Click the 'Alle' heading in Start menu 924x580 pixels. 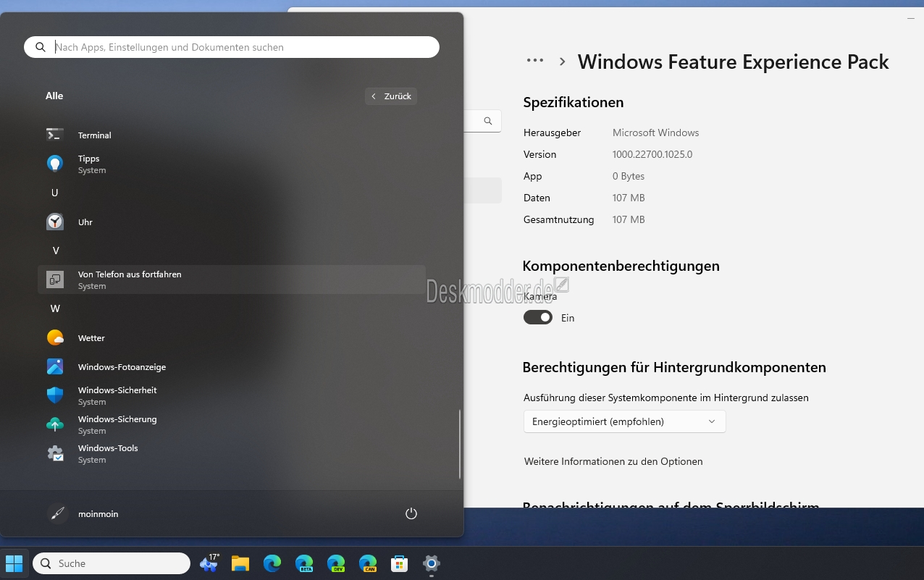tap(54, 96)
